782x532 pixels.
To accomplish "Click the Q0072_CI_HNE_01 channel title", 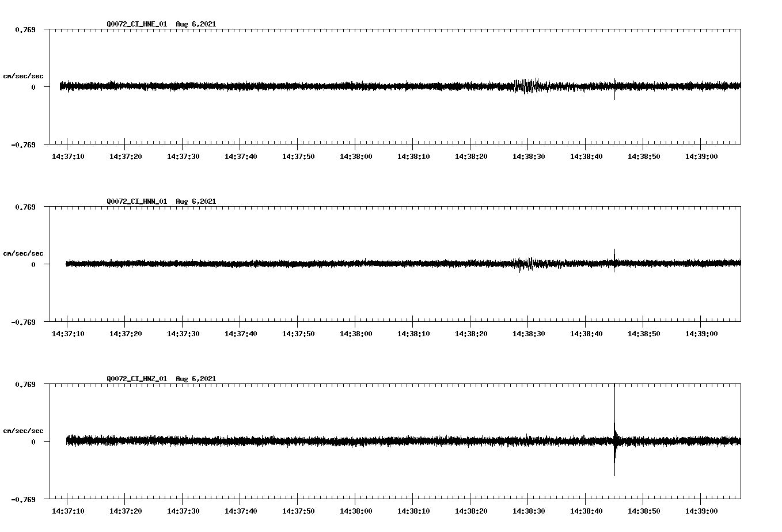I will (x=137, y=24).
